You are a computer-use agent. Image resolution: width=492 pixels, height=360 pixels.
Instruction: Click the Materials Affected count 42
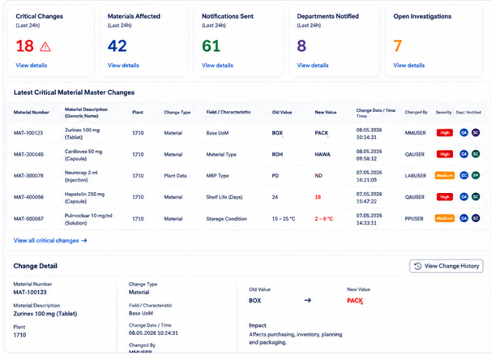click(x=117, y=46)
